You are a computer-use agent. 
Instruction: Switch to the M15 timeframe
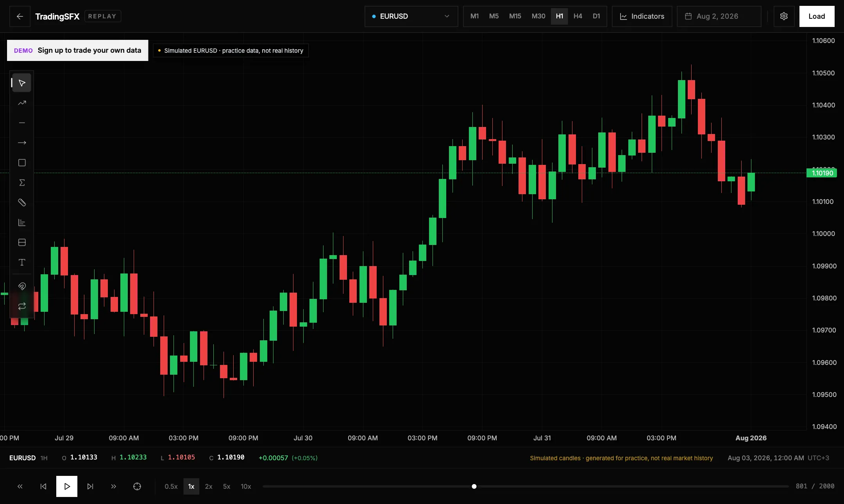click(515, 16)
